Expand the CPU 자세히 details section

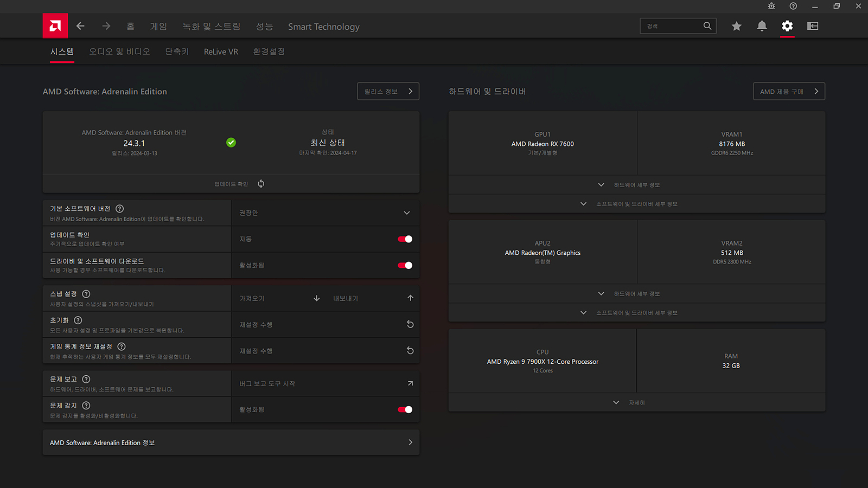coord(636,402)
